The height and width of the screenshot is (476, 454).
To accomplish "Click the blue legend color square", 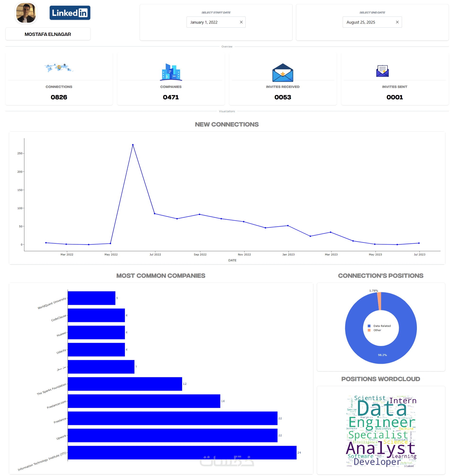I will coord(369,326).
